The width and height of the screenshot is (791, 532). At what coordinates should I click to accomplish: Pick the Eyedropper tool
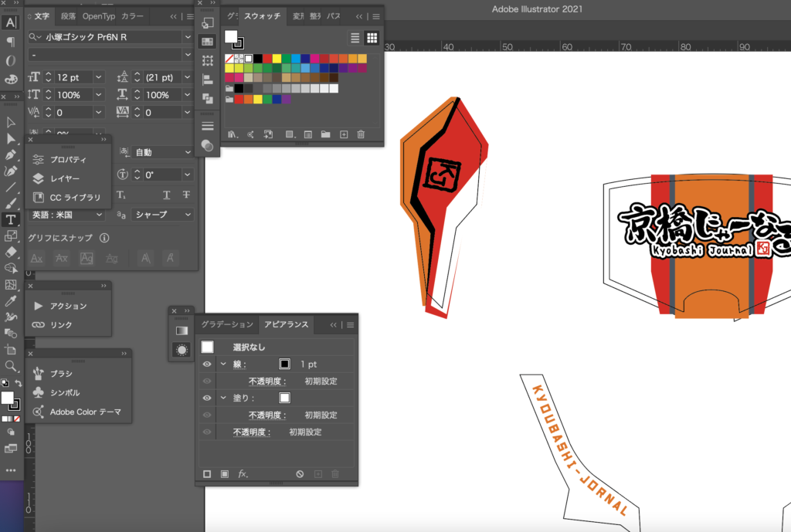pyautogui.click(x=11, y=300)
